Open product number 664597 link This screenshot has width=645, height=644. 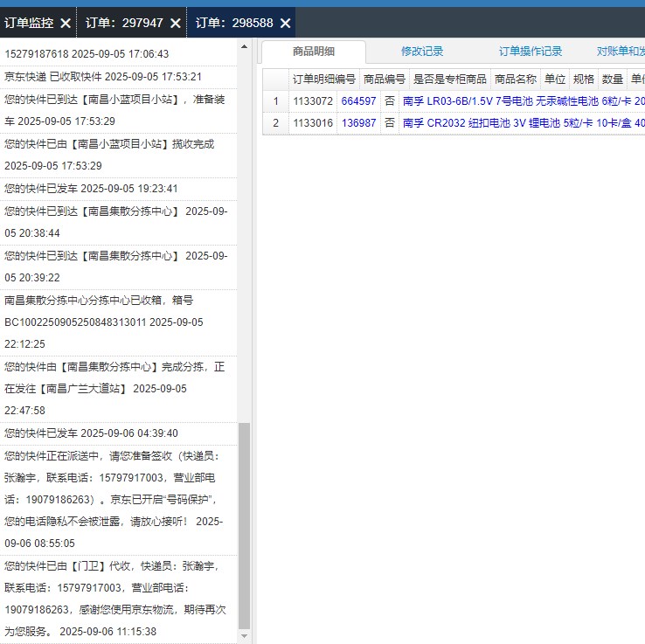point(358,101)
